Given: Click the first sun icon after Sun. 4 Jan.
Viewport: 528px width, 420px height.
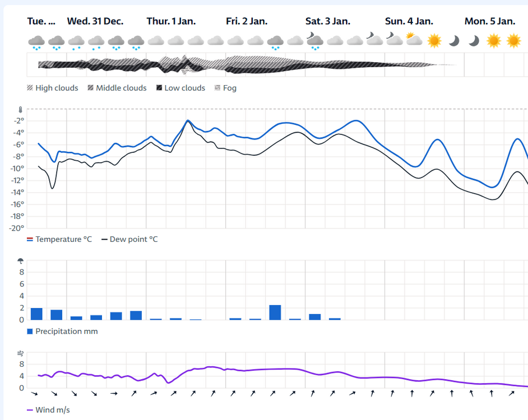Looking at the screenshot, I should (434, 40).
